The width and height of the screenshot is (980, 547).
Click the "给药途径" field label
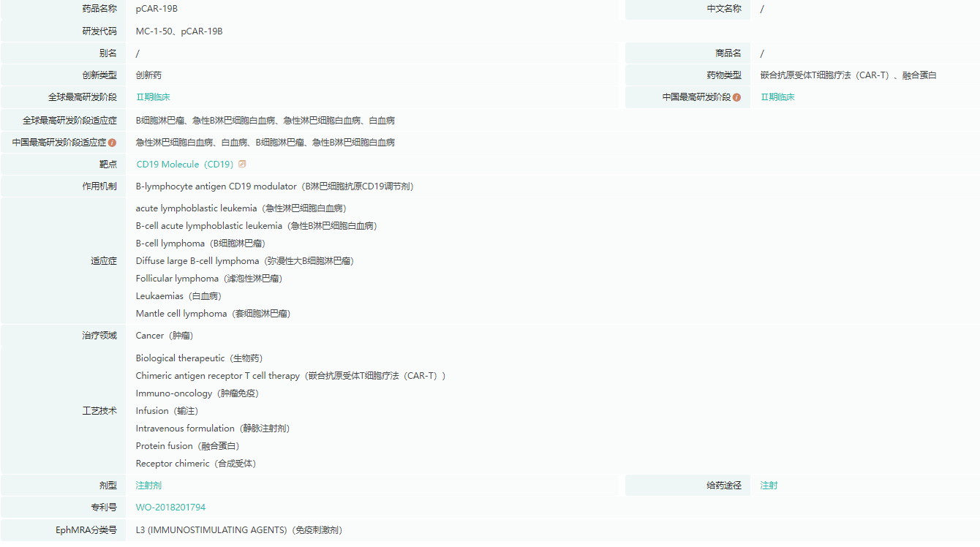click(x=724, y=486)
